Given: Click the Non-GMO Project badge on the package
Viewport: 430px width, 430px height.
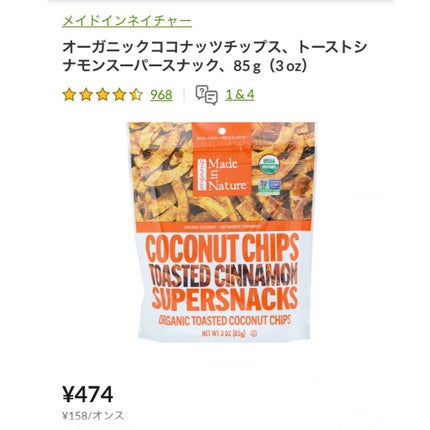Looking at the screenshot, I should (269, 187).
